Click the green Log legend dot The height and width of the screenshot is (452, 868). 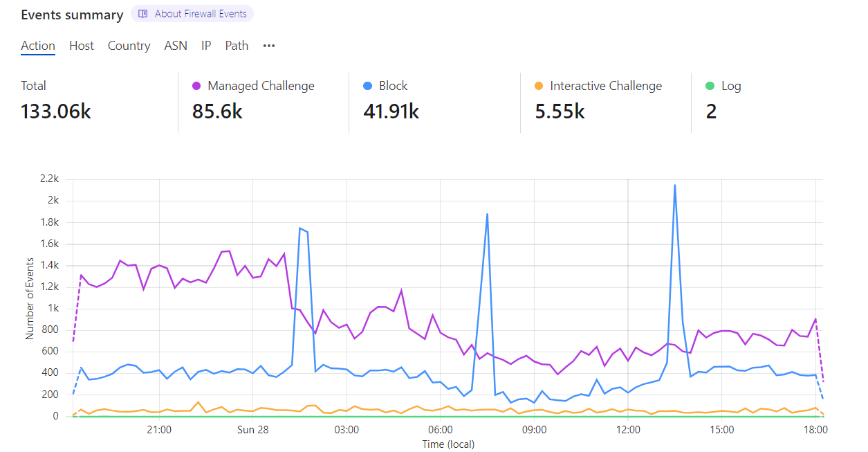(x=710, y=86)
